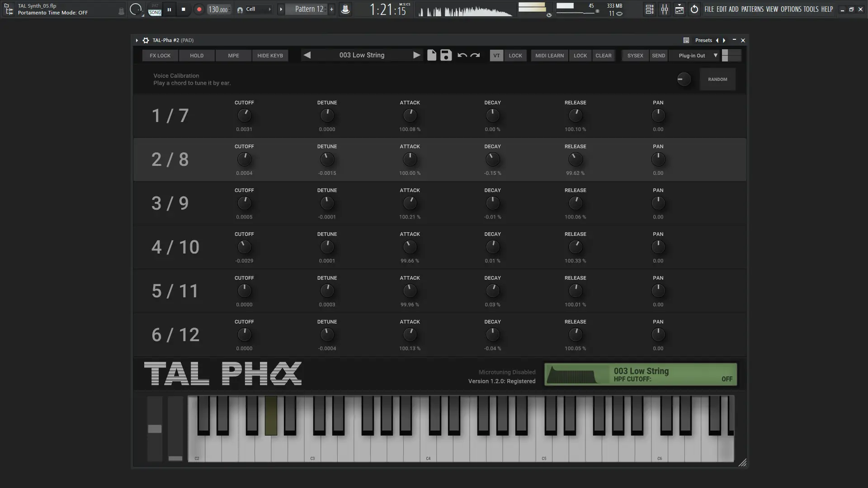Undo the last change in TAL-Pha
The height and width of the screenshot is (488, 868).
pos(462,55)
